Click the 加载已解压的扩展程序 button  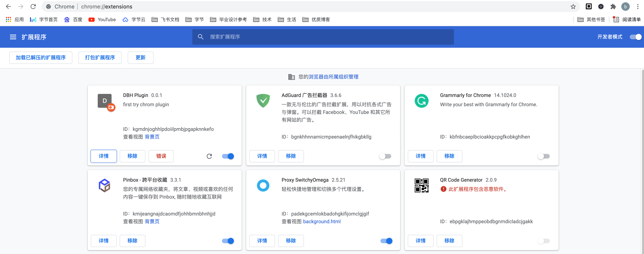(x=41, y=58)
